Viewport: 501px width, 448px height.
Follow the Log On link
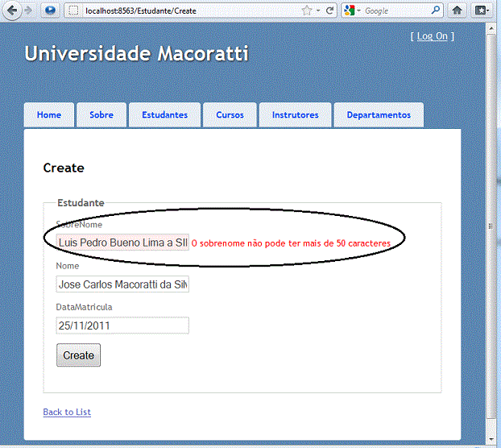click(x=433, y=36)
